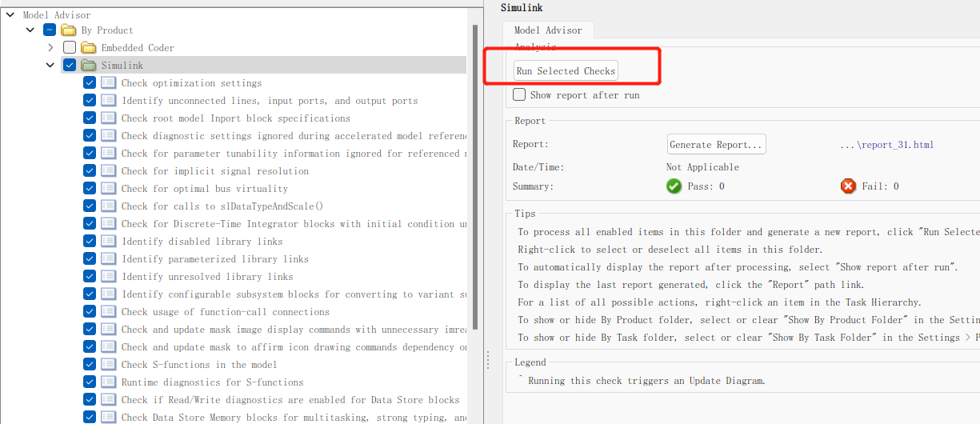Collapse the By Product tree node
Image resolution: width=980 pixels, height=424 pixels.
(30, 30)
